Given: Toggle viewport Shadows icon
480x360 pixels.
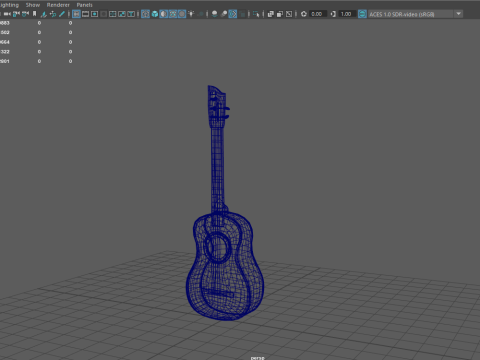Looking at the screenshot, I should [x=200, y=14].
